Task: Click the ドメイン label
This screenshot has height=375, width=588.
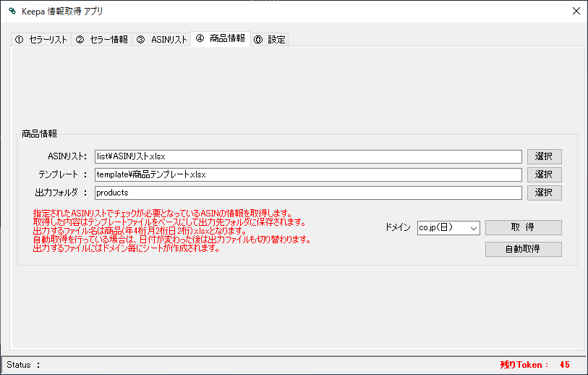Action: [398, 227]
